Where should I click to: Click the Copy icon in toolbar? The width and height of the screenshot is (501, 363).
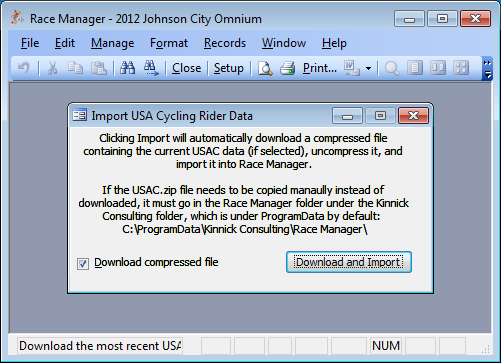click(75, 68)
